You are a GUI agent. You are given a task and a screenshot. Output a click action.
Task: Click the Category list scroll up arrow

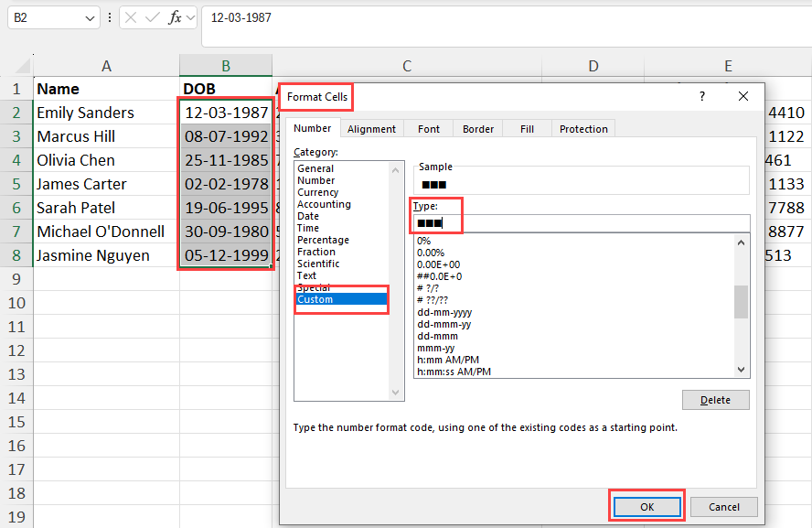click(395, 170)
